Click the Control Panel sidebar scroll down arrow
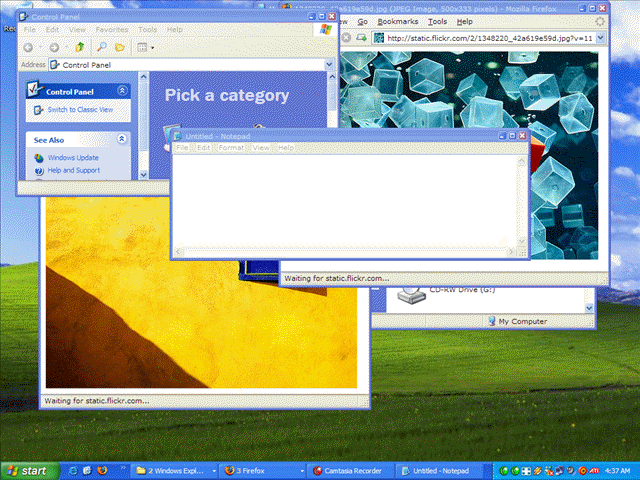This screenshot has height=480, width=640. (x=143, y=175)
